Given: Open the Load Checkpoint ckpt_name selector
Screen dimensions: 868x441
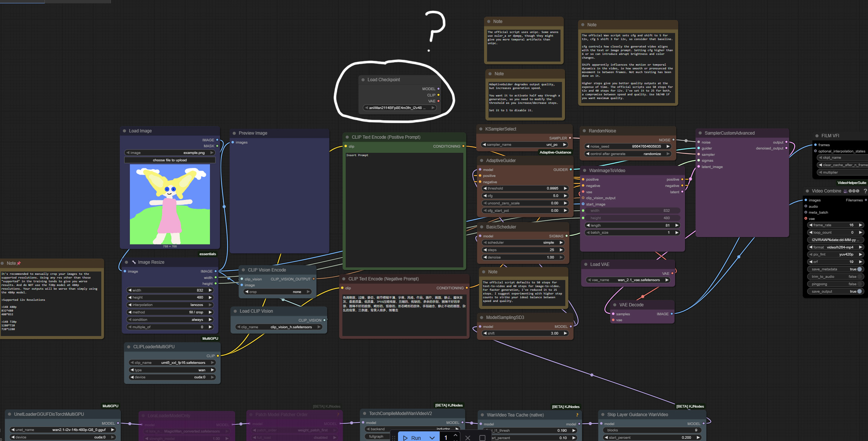Looking at the screenshot, I should pyautogui.click(x=400, y=108).
